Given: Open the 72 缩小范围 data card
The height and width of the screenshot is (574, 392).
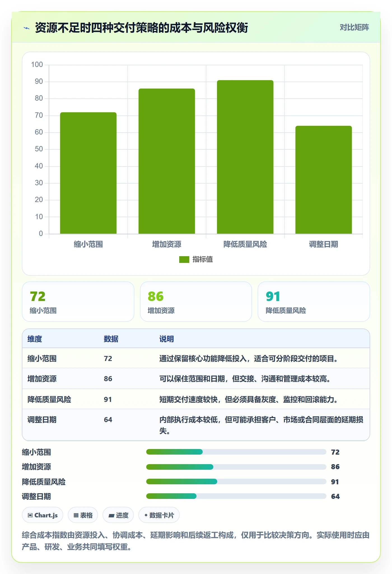Looking at the screenshot, I should [78, 302].
